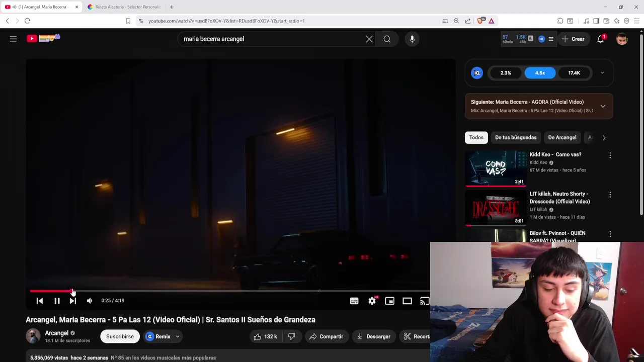
Task: Run the search with the magnifier button
Action: pos(387,39)
